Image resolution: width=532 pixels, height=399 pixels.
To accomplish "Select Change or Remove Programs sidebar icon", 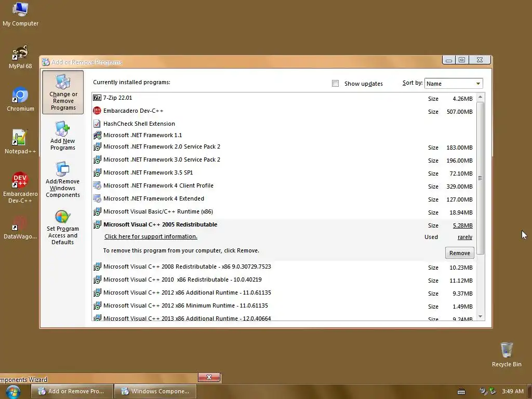I will 63,92.
